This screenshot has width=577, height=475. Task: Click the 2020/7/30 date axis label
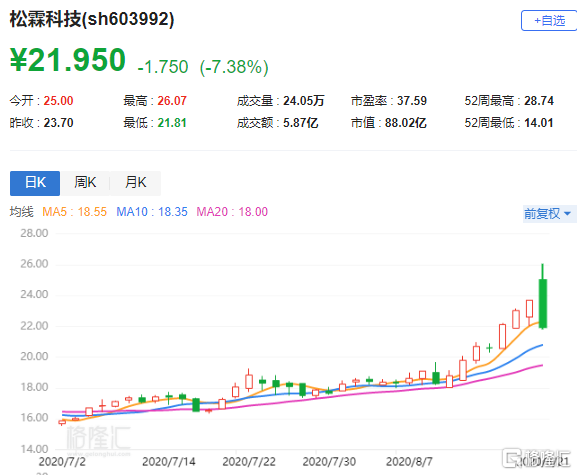[x=329, y=461]
